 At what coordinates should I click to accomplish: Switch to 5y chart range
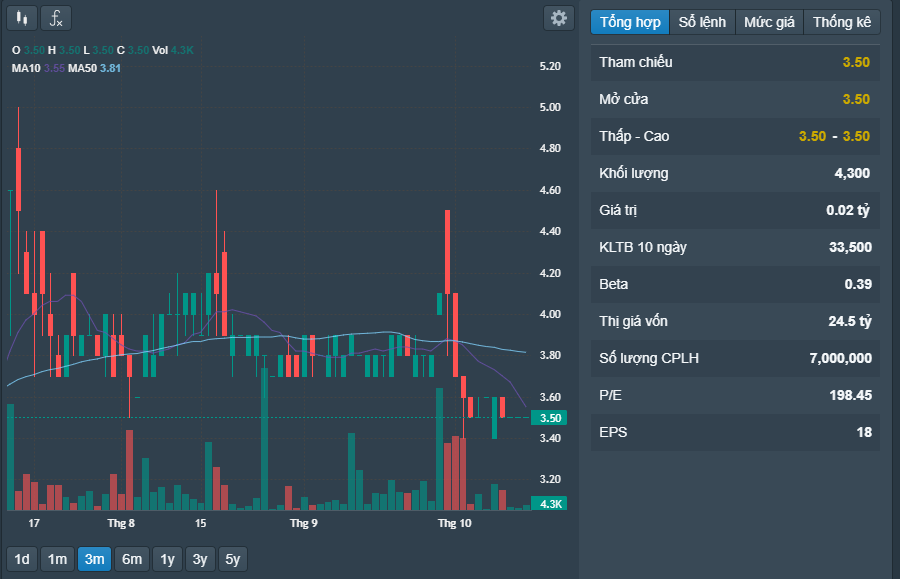[x=233, y=559]
